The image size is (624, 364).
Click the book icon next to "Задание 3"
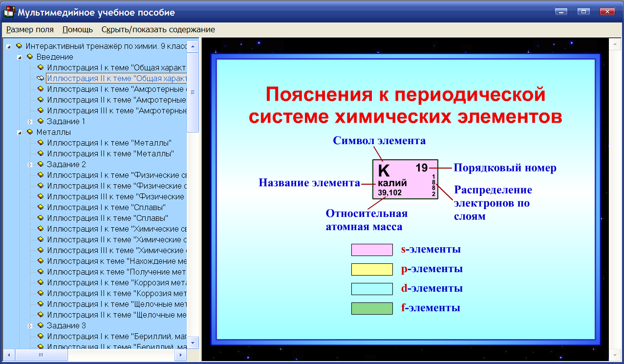point(40,325)
